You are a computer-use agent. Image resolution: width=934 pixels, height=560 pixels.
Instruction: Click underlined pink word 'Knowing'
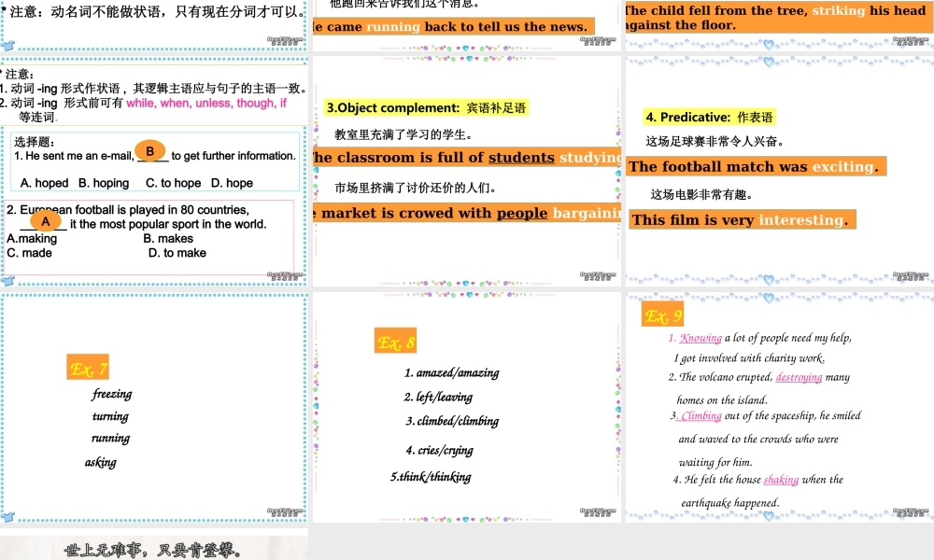[700, 338]
